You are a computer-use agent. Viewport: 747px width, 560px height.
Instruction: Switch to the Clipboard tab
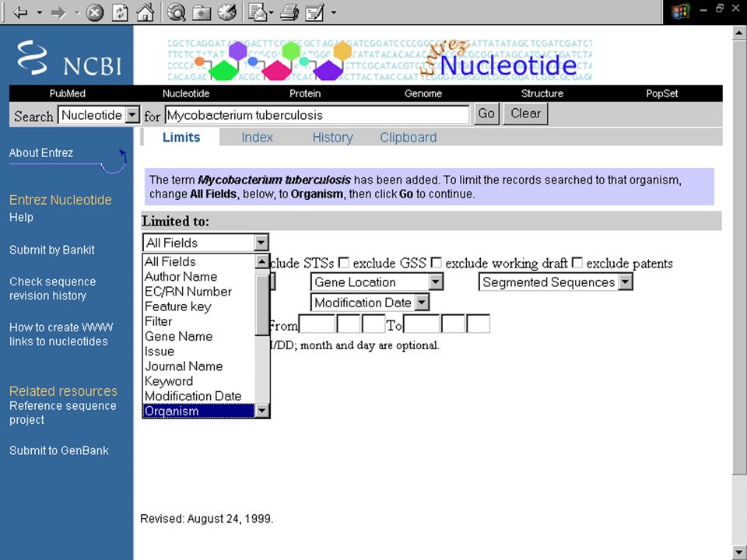click(408, 138)
